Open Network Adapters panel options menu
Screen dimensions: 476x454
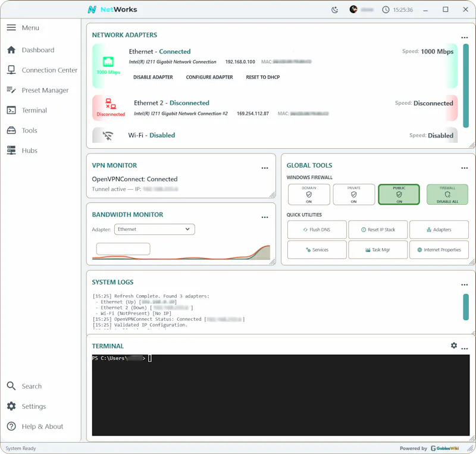(x=464, y=37)
